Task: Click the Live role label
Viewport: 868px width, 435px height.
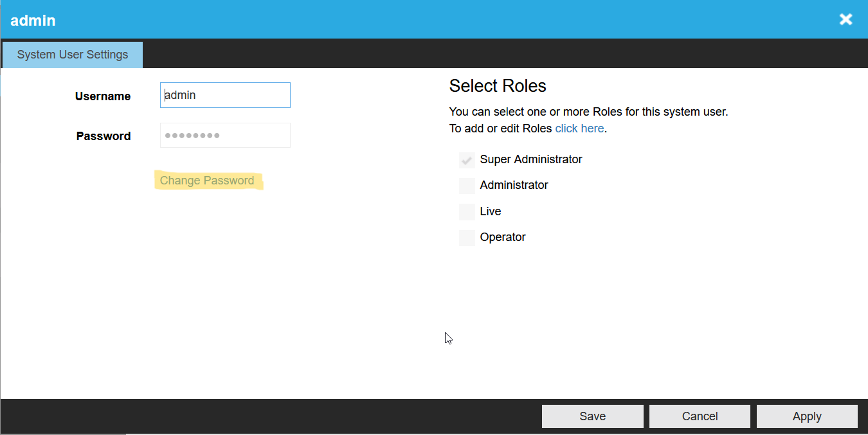Action: click(491, 211)
